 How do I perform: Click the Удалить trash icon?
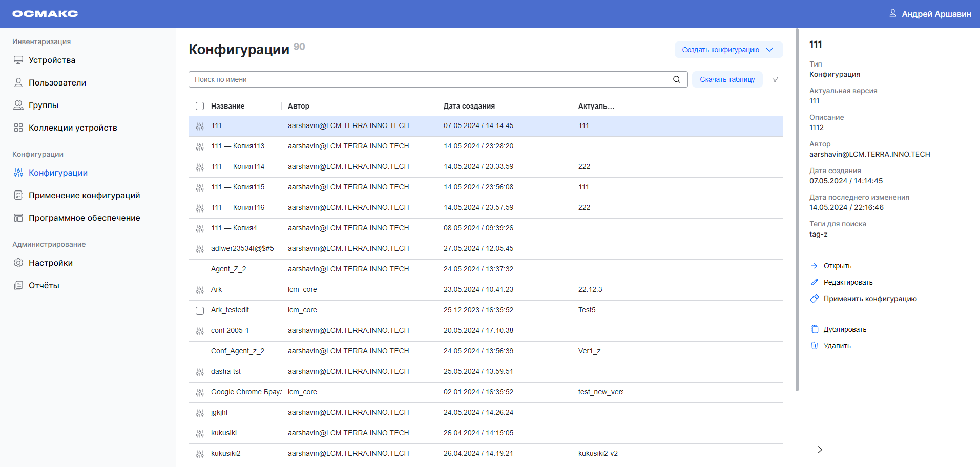(x=815, y=346)
